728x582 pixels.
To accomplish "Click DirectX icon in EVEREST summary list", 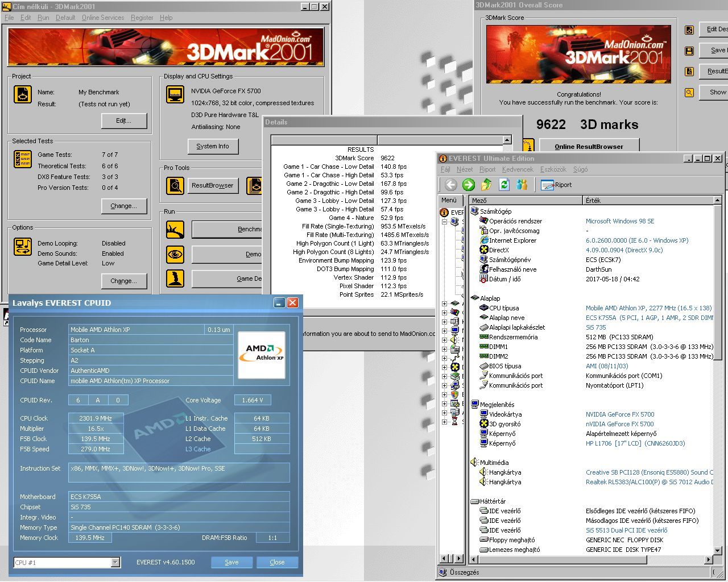I will (x=484, y=250).
